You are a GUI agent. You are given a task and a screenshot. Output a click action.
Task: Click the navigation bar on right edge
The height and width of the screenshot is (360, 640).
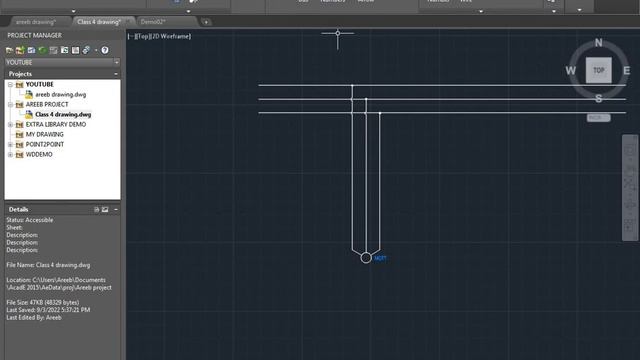(629, 188)
